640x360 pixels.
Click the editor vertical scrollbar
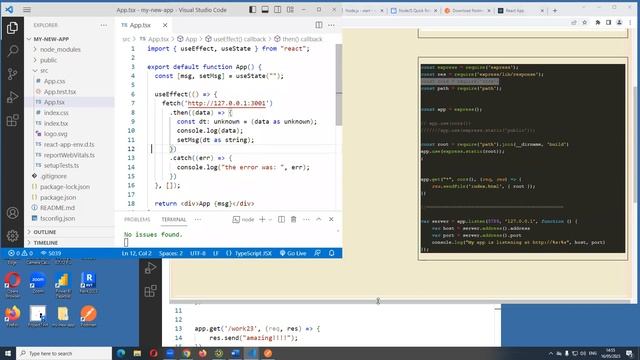pos(339,85)
